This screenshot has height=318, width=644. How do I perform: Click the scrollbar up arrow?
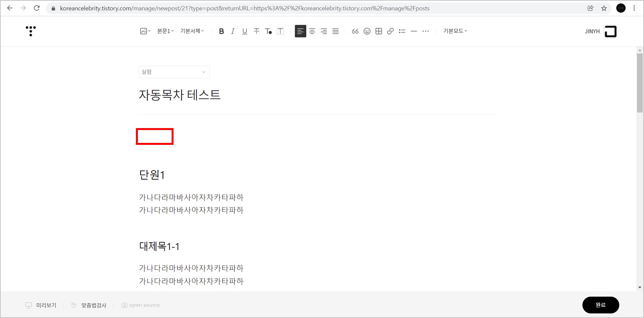pos(640,50)
